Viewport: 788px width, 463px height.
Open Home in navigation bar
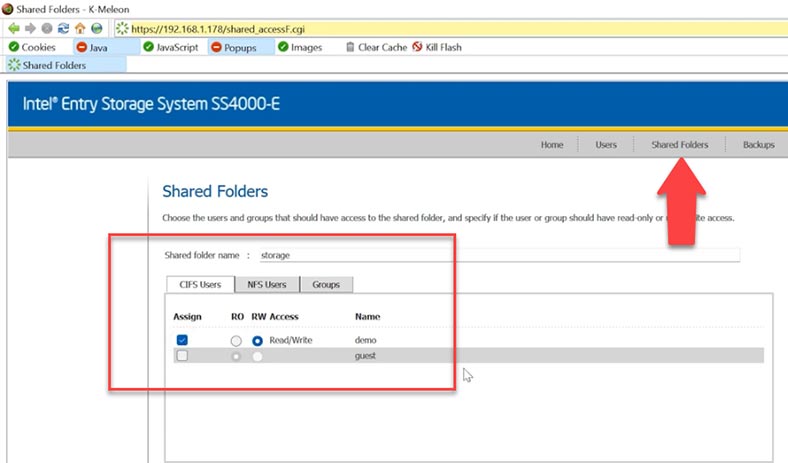click(x=552, y=145)
